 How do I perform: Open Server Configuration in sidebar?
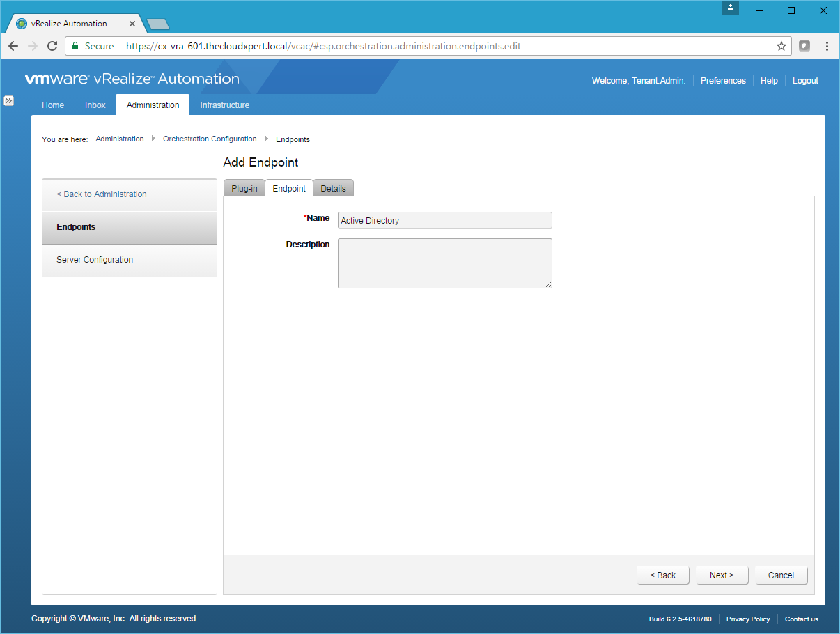[95, 260]
